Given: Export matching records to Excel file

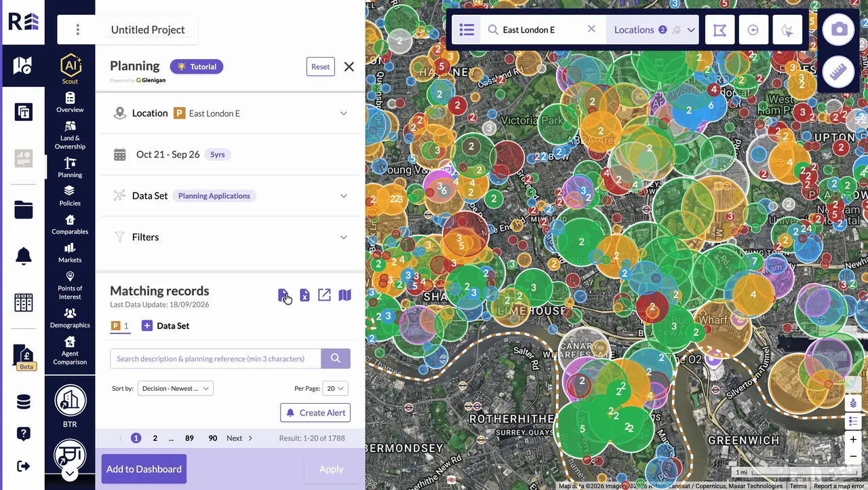Looking at the screenshot, I should tap(304, 295).
